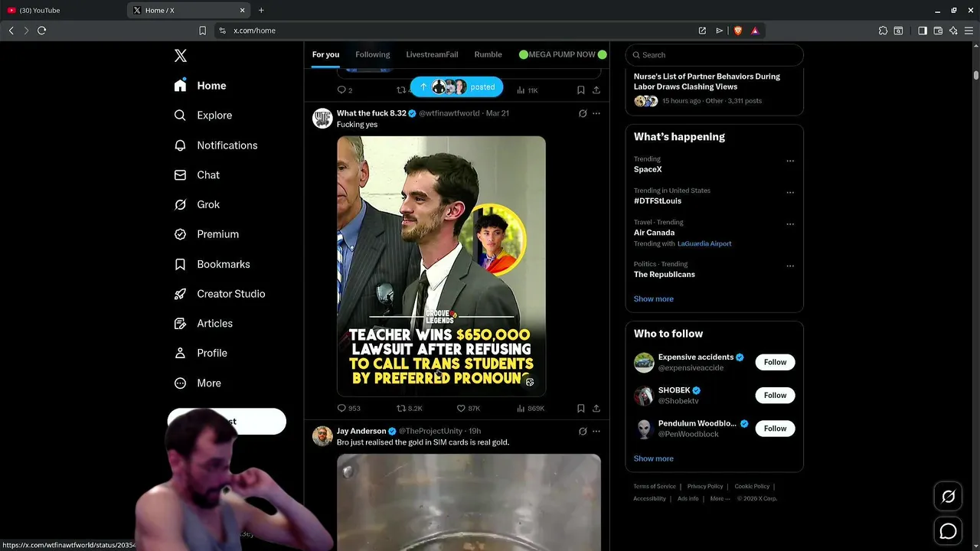Follow Expensive accidents
Image resolution: width=980 pixels, height=551 pixels.
775,362
